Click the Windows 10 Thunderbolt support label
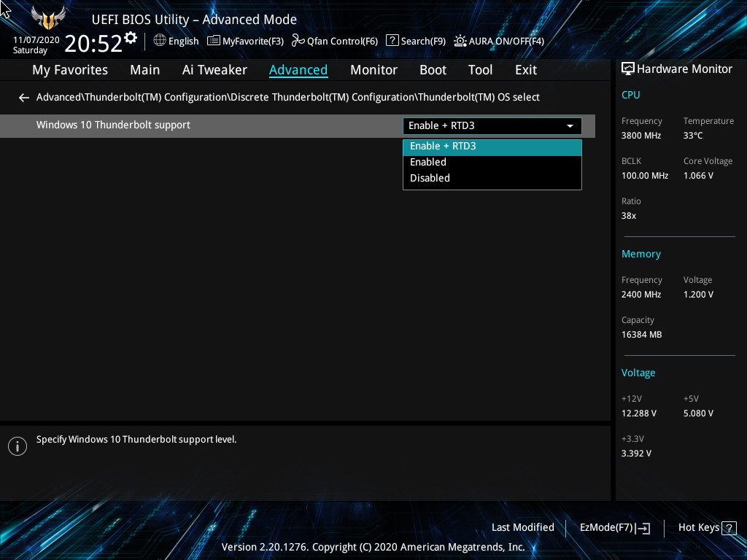Image resolution: width=747 pixels, height=560 pixels. pos(113,125)
